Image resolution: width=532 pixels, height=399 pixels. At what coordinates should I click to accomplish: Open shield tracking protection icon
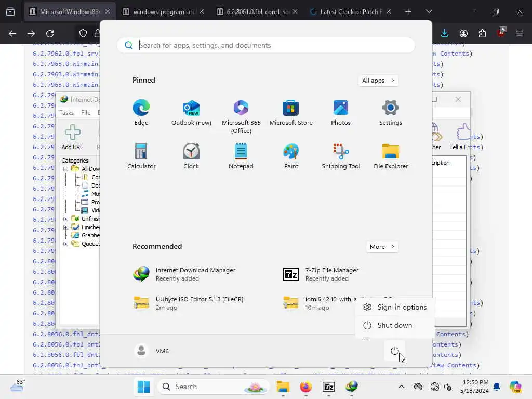click(x=83, y=33)
